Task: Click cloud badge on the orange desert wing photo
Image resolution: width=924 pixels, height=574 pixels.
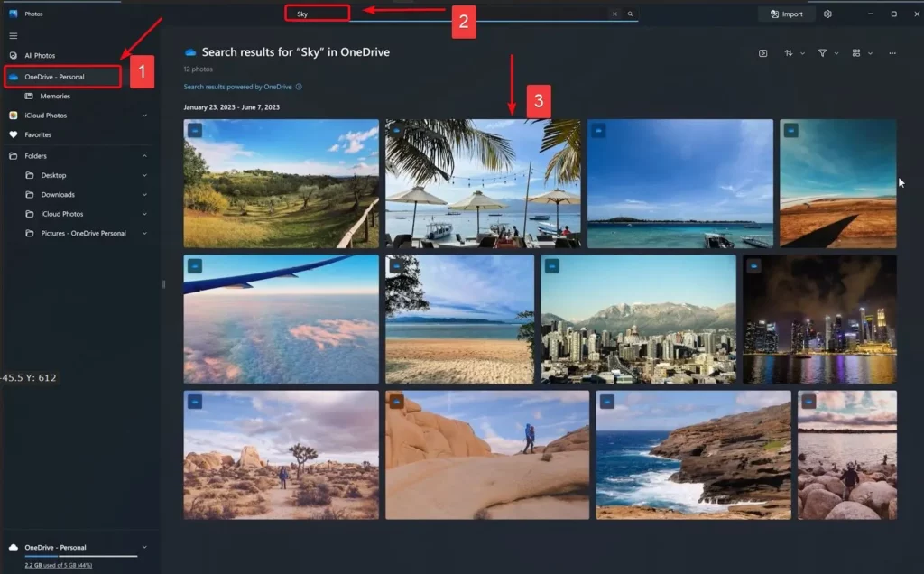Action: coord(790,130)
